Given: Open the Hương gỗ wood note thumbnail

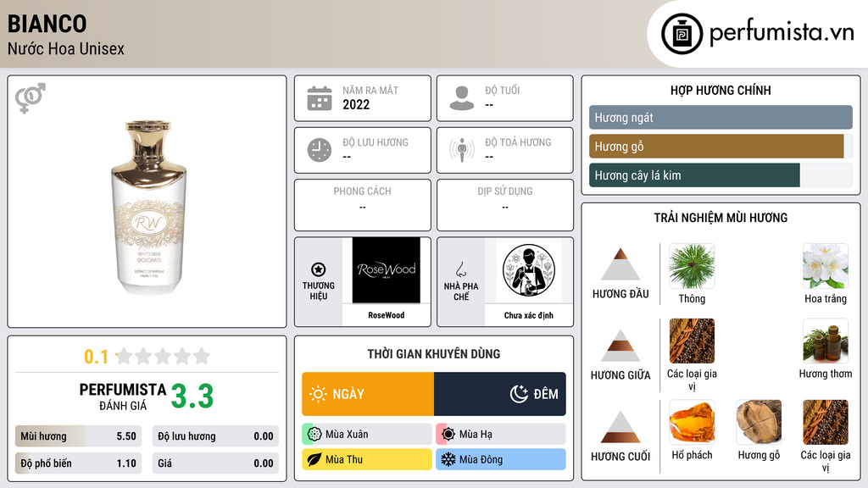Looking at the screenshot, I should point(759,422).
